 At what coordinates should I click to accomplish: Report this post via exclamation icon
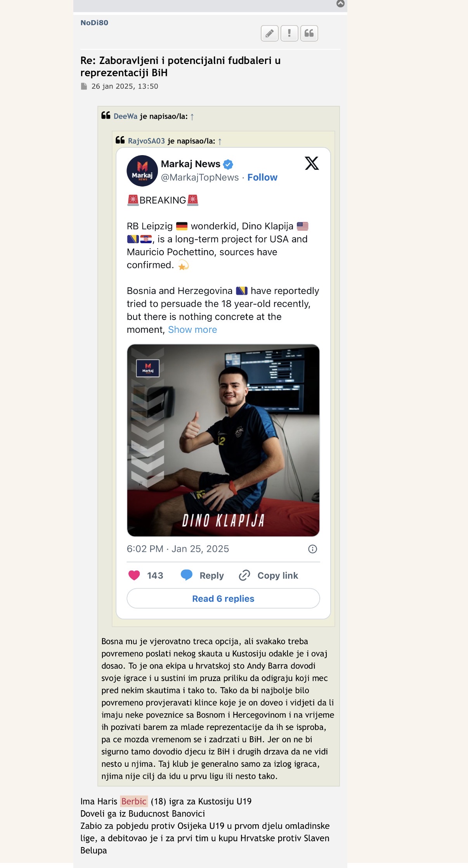(x=289, y=33)
